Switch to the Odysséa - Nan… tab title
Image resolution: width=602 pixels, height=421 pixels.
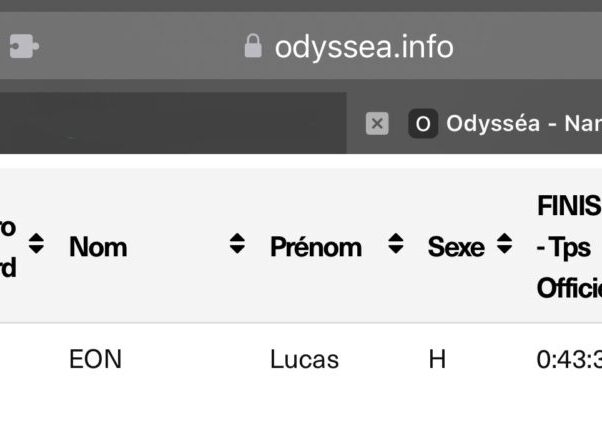(524, 124)
